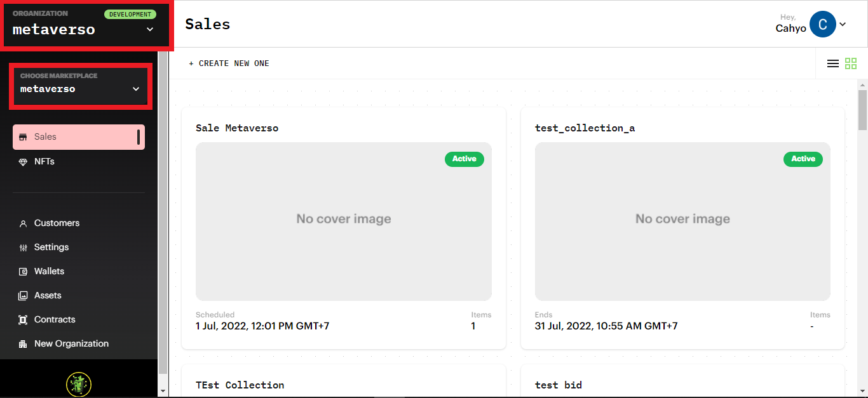Image resolution: width=868 pixels, height=398 pixels.
Task: Click test_collection_a cover image placeholder
Action: coord(682,222)
